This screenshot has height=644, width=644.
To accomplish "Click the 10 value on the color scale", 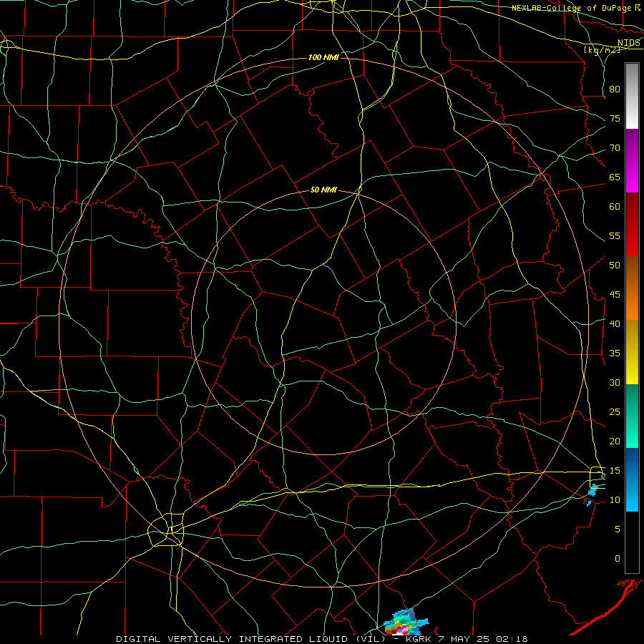I will pos(615,500).
